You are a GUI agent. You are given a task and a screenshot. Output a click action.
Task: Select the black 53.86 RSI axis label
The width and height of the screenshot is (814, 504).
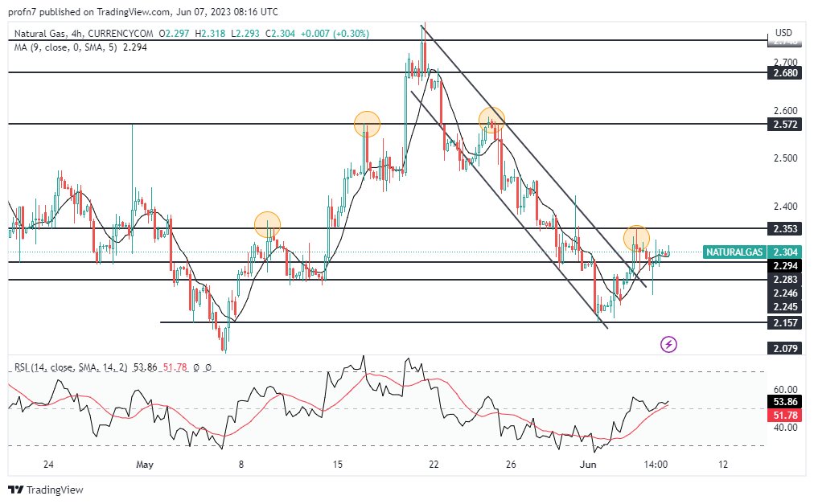[785, 402]
